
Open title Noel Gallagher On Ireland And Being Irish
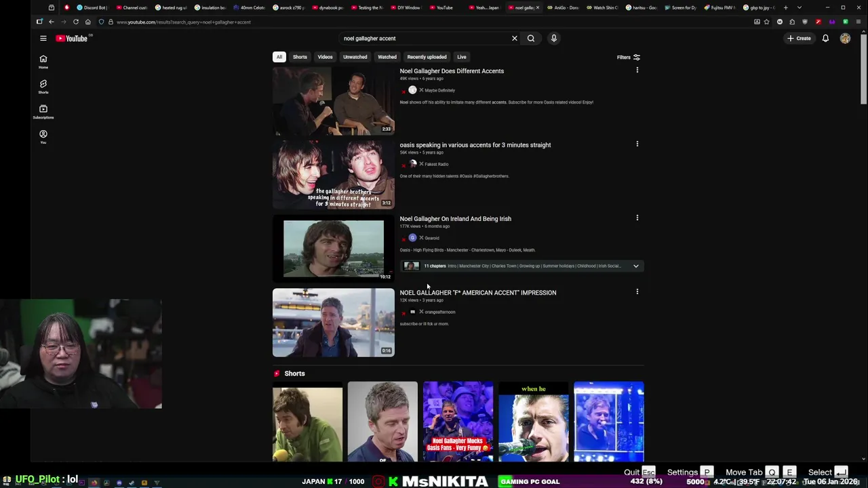pos(455,219)
